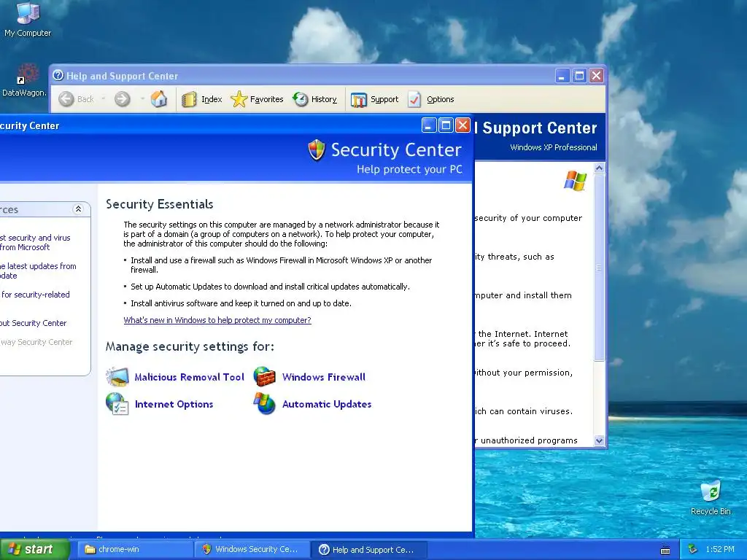Image resolution: width=747 pixels, height=560 pixels.
Task: Click the Options checkmark page icon
Action: pyautogui.click(x=414, y=99)
